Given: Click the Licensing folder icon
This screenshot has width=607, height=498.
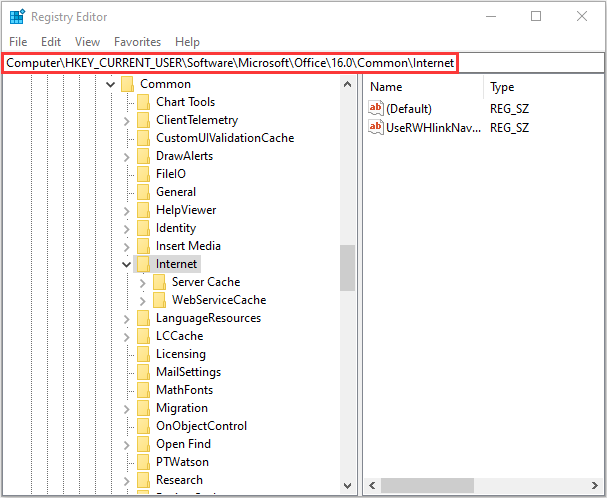Looking at the screenshot, I should point(143,354).
